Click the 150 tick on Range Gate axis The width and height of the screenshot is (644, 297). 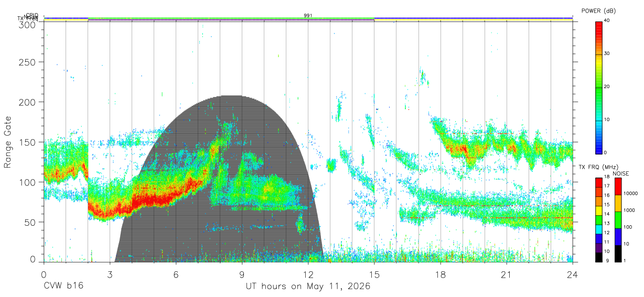click(28, 142)
